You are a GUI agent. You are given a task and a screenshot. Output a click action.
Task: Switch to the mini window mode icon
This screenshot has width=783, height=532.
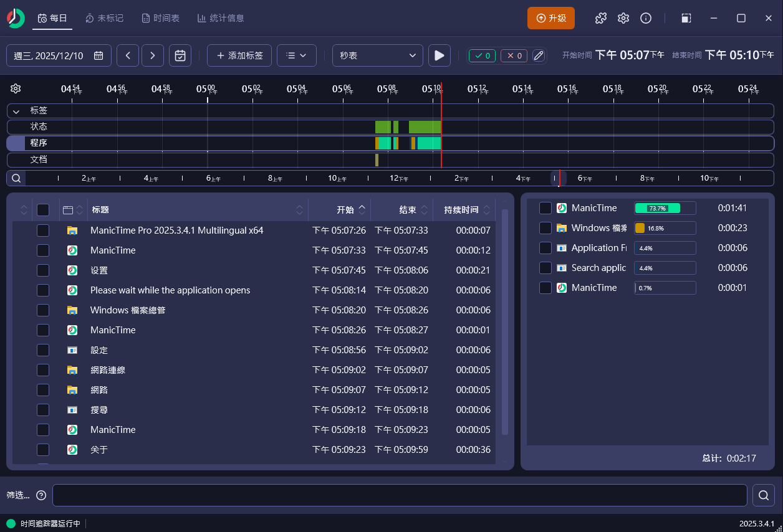click(x=686, y=18)
